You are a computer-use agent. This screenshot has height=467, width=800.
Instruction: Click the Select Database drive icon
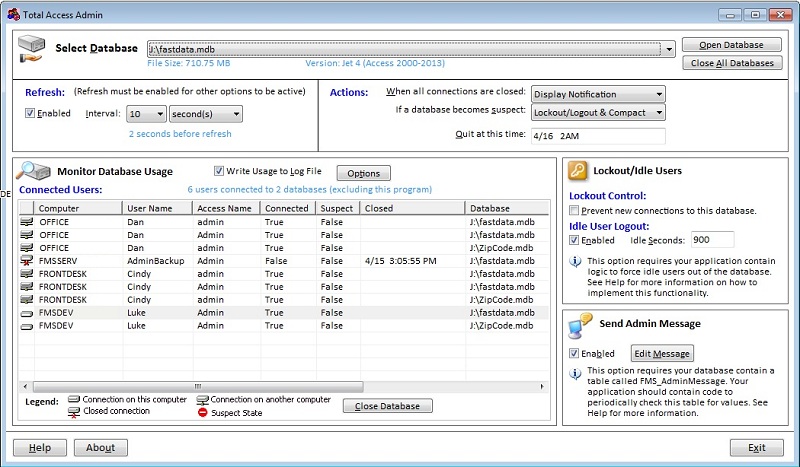[31, 49]
